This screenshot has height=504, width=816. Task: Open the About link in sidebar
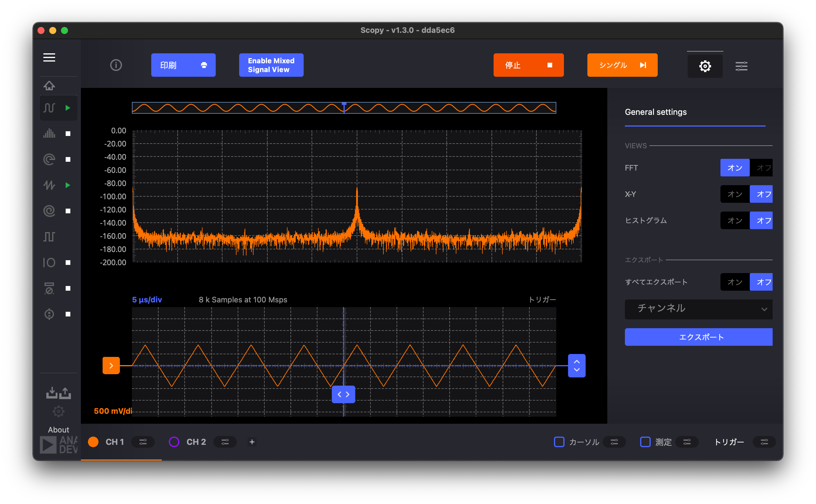point(58,430)
